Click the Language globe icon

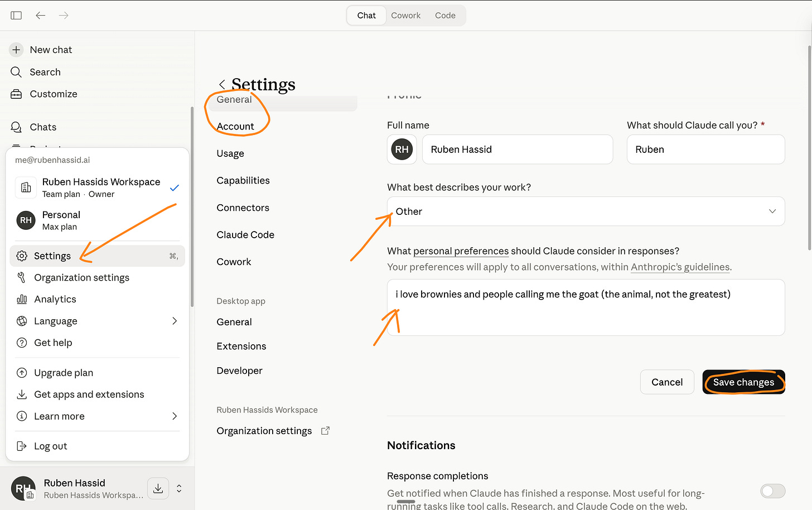click(x=22, y=321)
